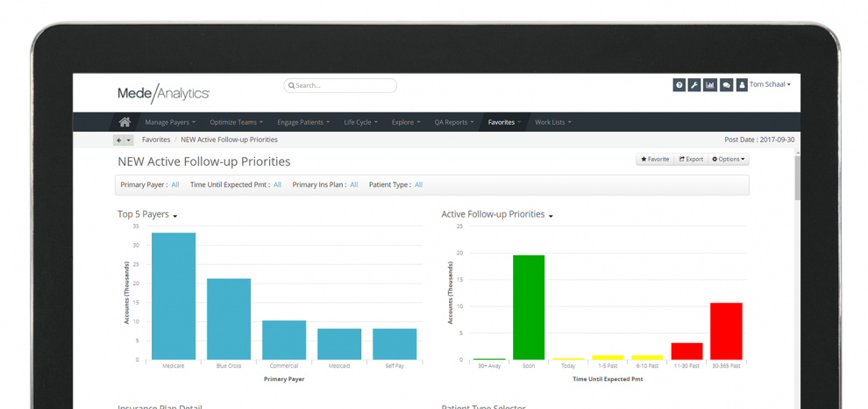
Task: Click the Favorite star button
Action: (655, 159)
